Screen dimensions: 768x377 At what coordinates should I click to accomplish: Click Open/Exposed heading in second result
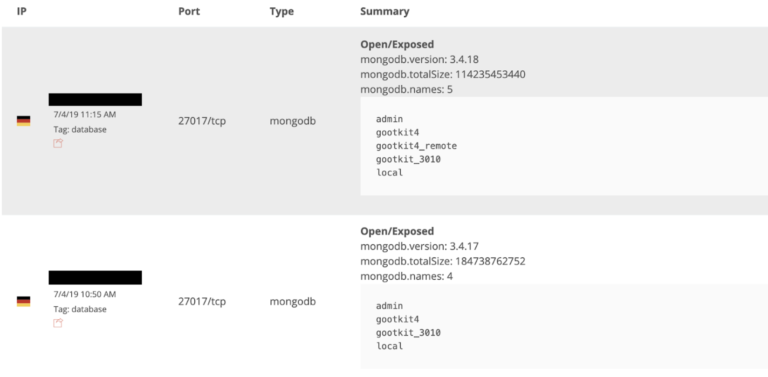(397, 231)
